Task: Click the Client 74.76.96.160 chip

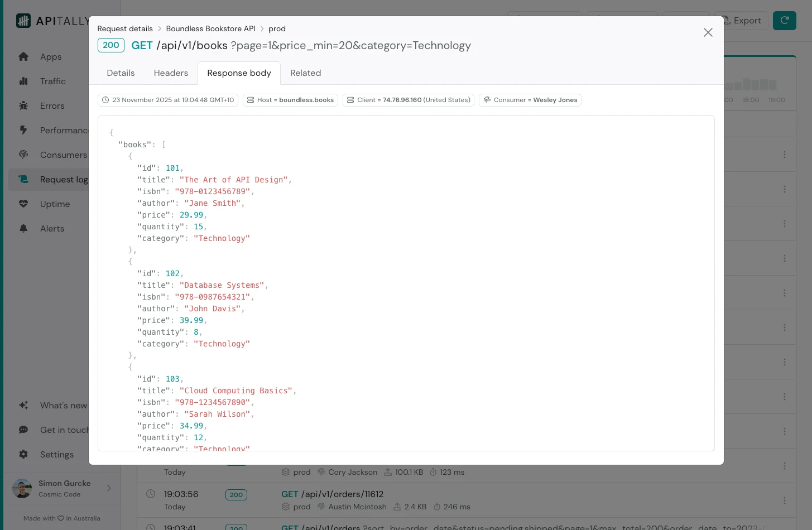Action: [408, 100]
